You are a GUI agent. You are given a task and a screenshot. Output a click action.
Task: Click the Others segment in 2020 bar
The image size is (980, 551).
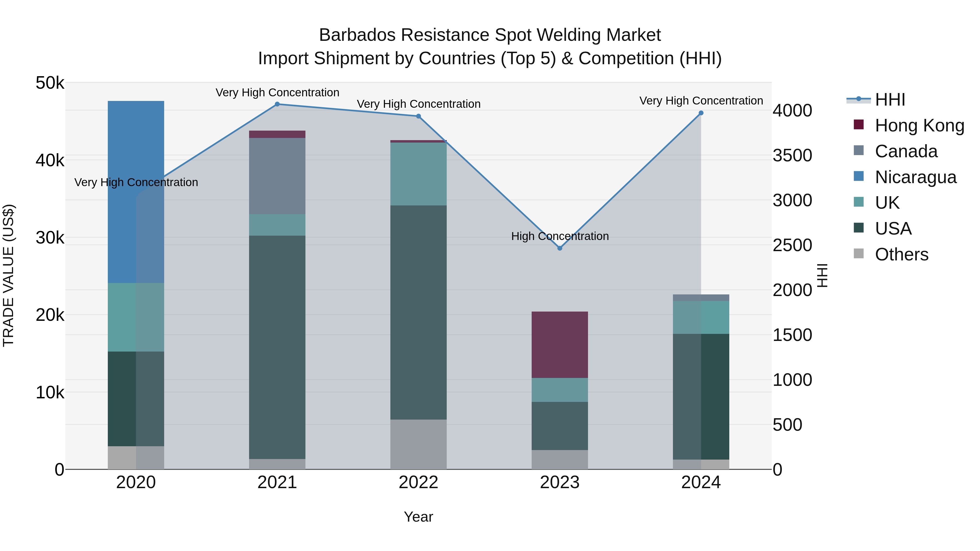[136, 458]
